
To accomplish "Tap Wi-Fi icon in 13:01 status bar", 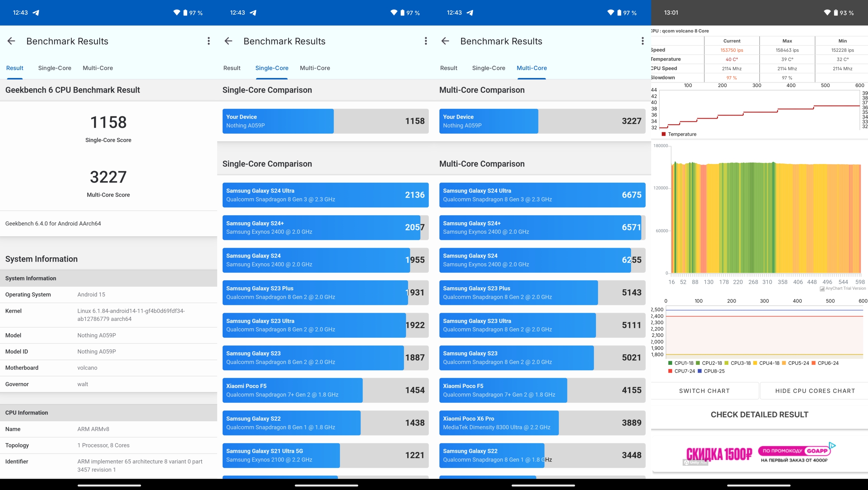I will [x=827, y=13].
